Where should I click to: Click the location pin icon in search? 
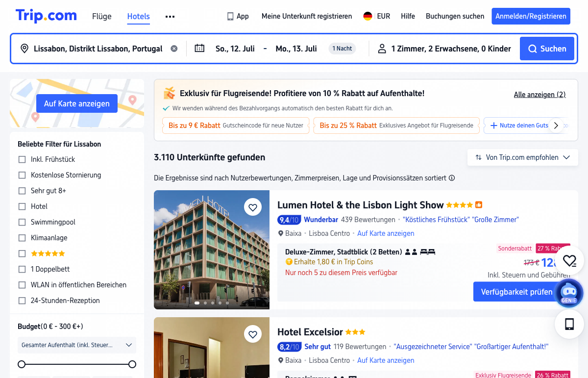click(x=24, y=49)
